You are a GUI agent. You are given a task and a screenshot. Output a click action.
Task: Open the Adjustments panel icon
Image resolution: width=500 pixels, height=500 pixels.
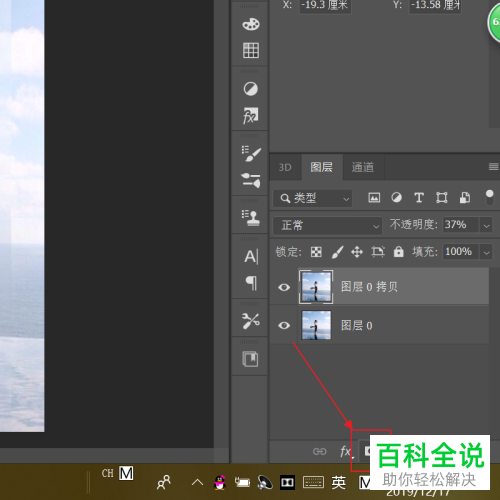(x=251, y=89)
